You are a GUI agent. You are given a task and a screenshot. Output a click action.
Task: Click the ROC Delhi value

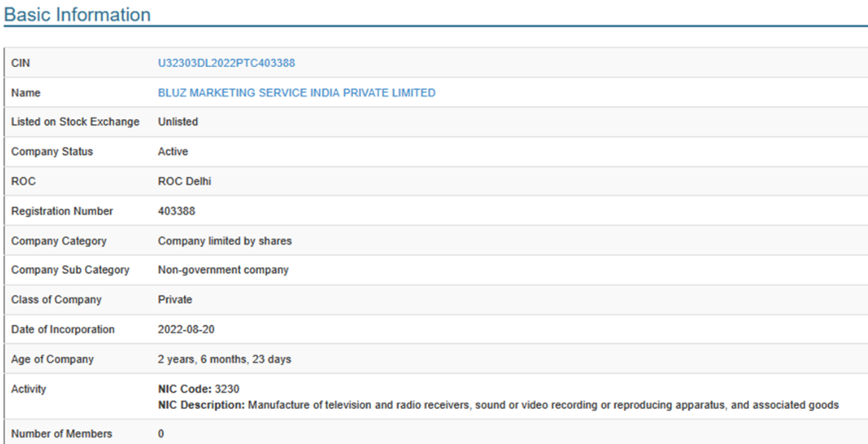pyautogui.click(x=184, y=181)
